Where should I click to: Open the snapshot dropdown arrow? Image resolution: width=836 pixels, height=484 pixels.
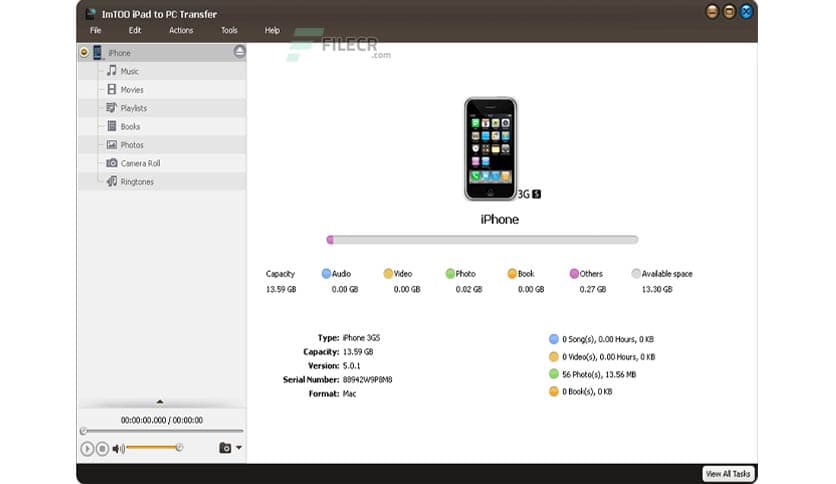click(239, 448)
